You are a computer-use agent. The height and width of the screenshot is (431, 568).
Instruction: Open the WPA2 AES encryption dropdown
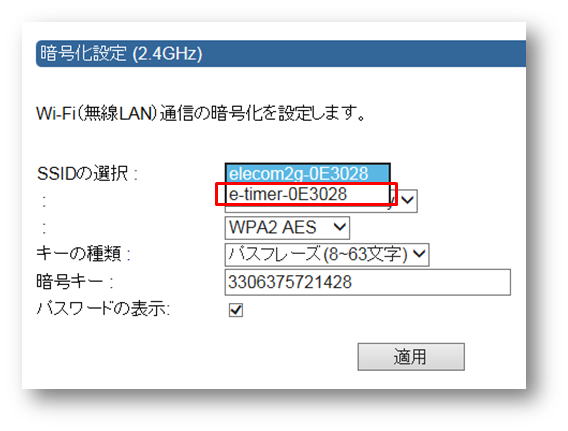(287, 227)
